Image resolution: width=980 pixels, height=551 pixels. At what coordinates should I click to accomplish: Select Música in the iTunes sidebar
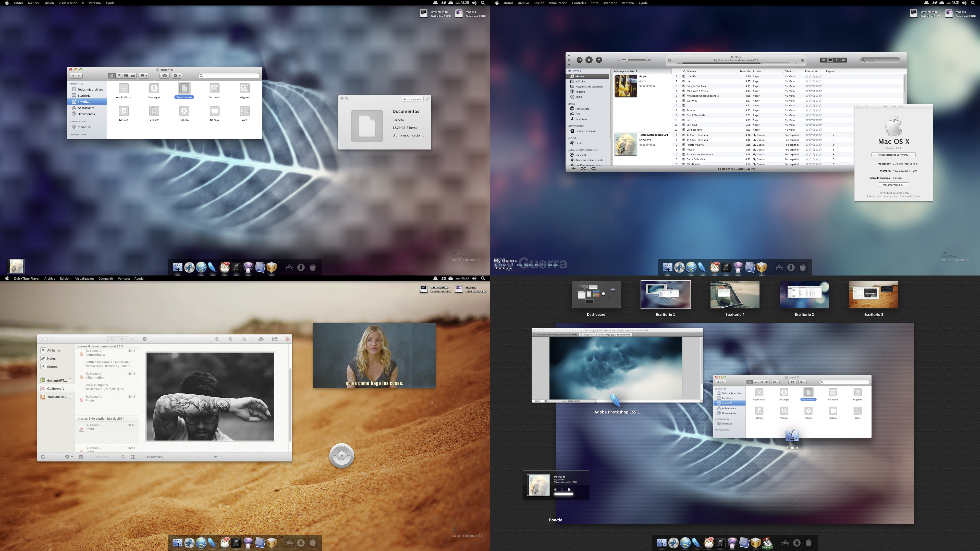coord(587,77)
